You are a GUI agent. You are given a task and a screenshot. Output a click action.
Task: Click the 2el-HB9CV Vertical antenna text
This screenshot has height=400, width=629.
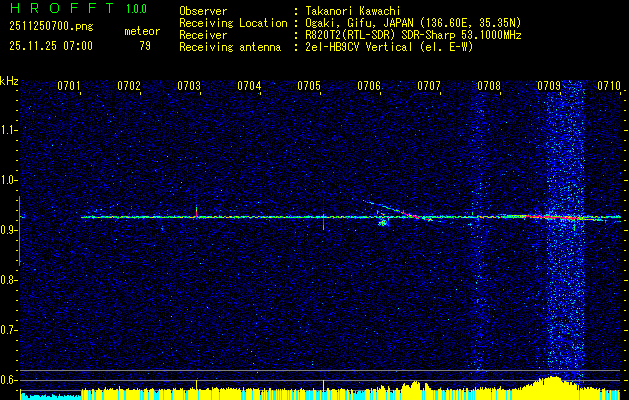point(389,47)
